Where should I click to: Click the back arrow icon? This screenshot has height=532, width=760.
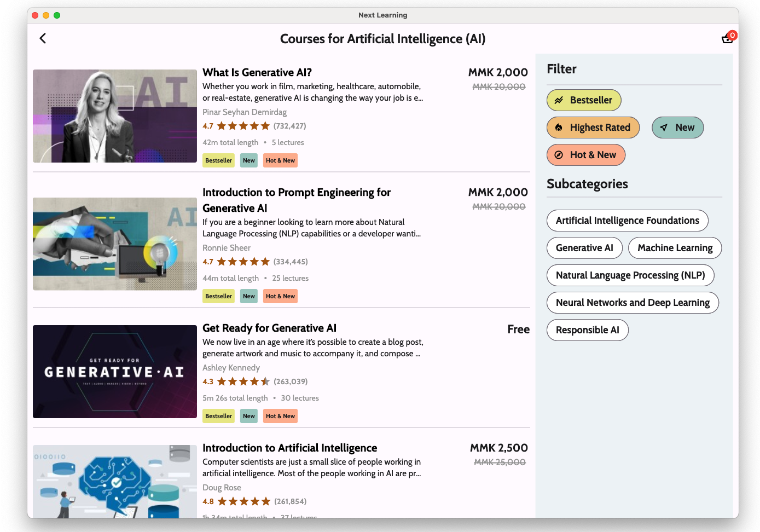tap(43, 38)
